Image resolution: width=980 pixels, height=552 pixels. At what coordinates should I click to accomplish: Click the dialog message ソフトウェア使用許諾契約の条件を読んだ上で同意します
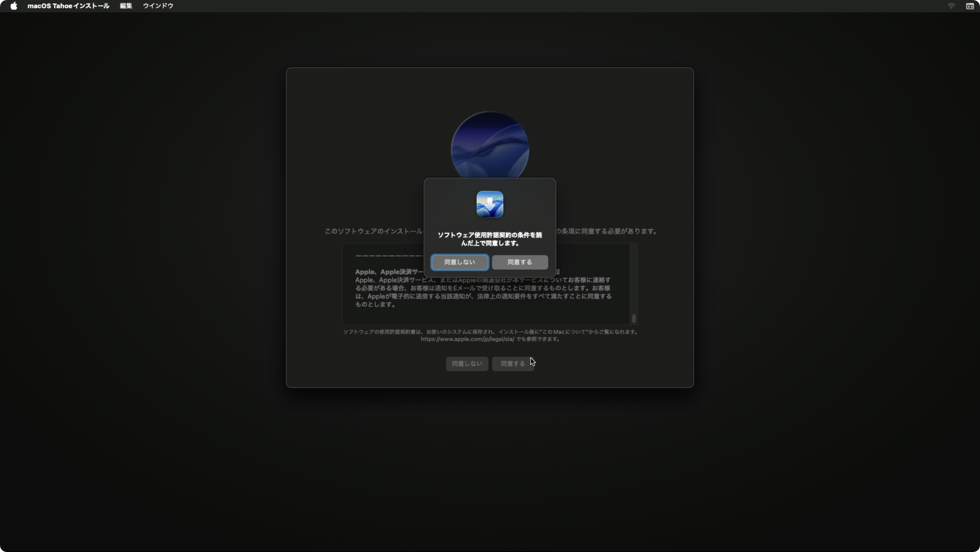pyautogui.click(x=490, y=239)
